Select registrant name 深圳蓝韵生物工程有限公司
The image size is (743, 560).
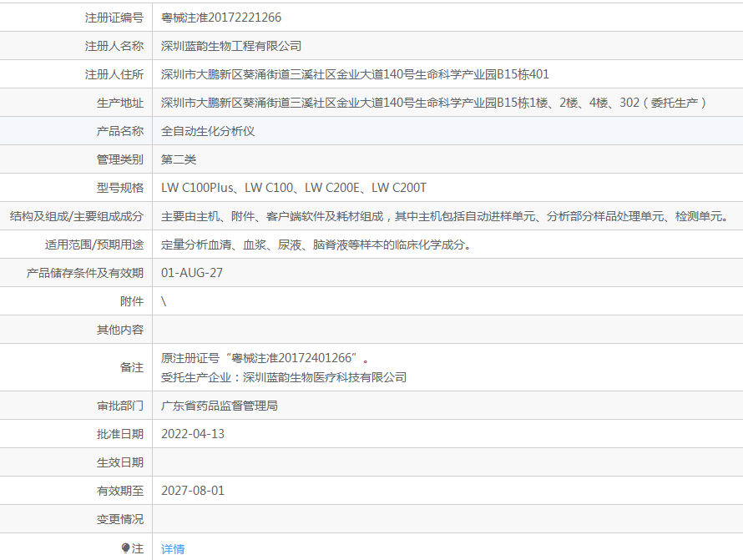[231, 46]
